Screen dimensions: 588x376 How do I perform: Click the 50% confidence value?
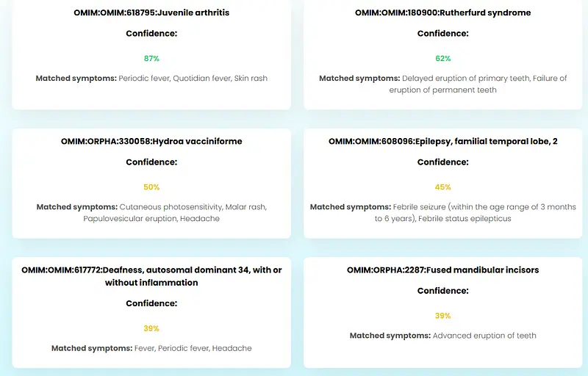[151, 187]
